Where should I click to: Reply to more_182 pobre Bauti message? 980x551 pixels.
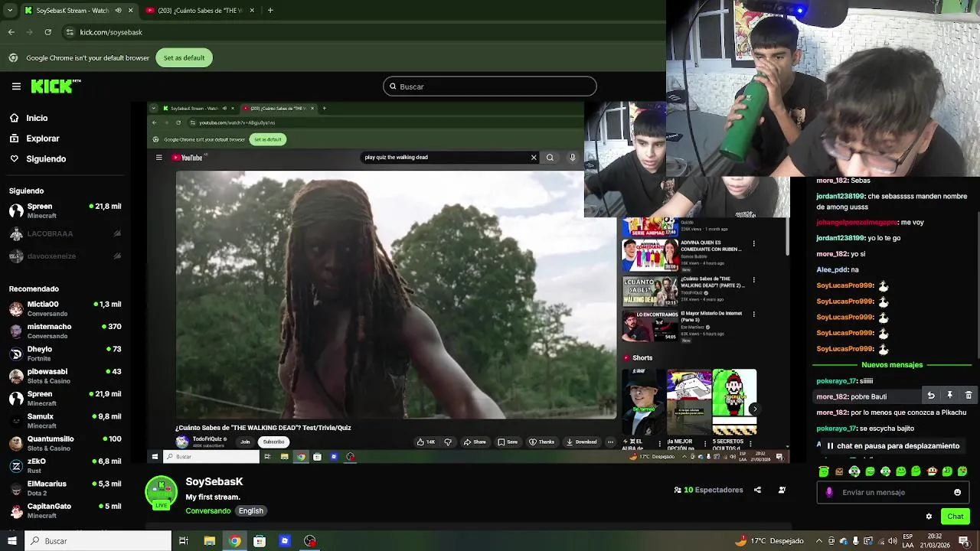931,396
